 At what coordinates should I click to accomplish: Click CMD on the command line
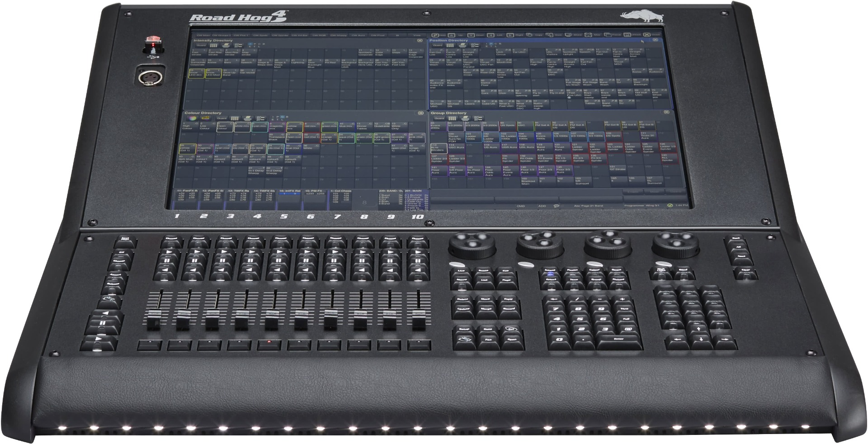pyautogui.click(x=521, y=206)
